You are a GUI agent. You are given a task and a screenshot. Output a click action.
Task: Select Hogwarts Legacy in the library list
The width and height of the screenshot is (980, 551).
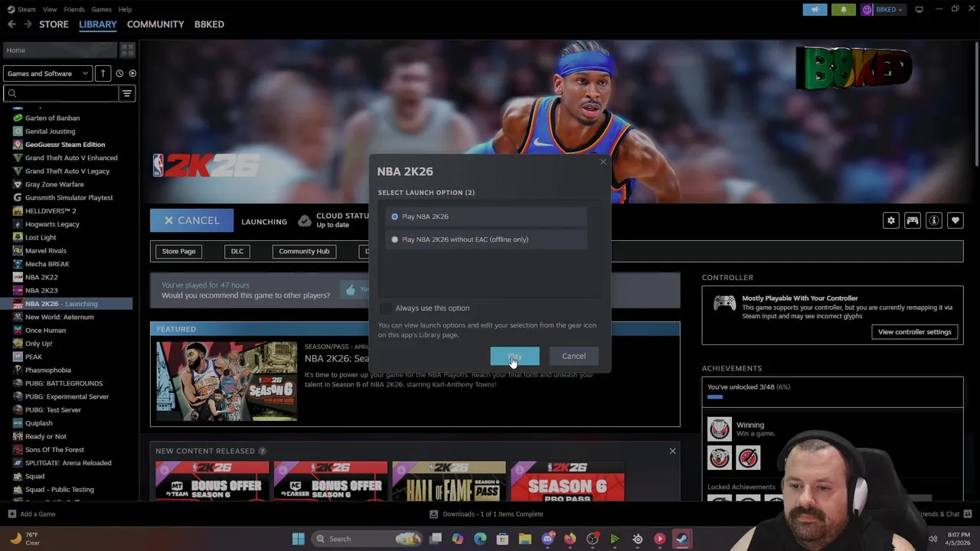pyautogui.click(x=52, y=224)
